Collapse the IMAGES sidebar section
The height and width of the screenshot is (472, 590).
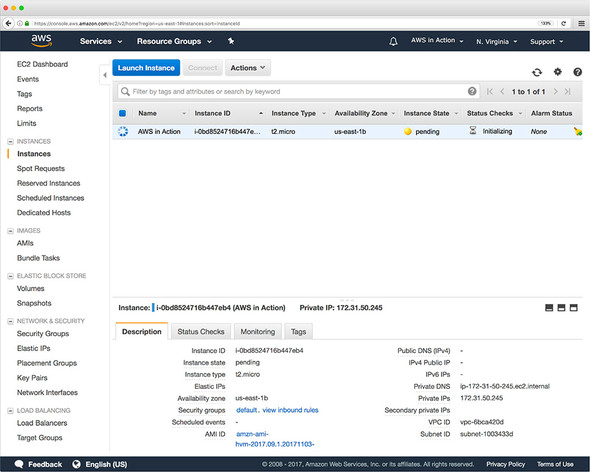pyautogui.click(x=10, y=231)
